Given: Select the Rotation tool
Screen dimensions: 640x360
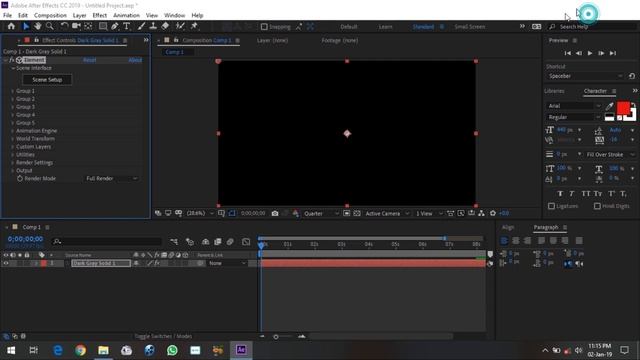Looking at the screenshot, I should [x=64, y=26].
